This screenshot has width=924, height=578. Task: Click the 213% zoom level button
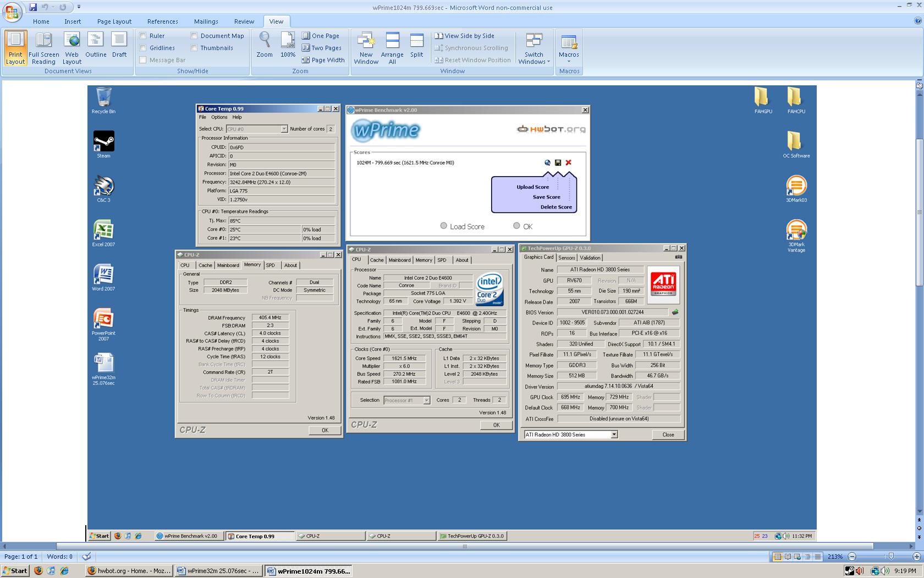835,557
